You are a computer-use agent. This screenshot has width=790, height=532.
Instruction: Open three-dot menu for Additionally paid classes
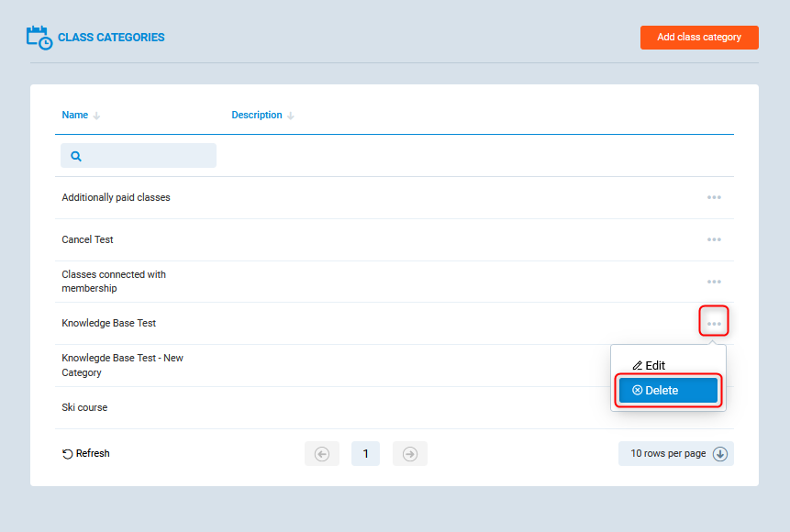point(714,197)
